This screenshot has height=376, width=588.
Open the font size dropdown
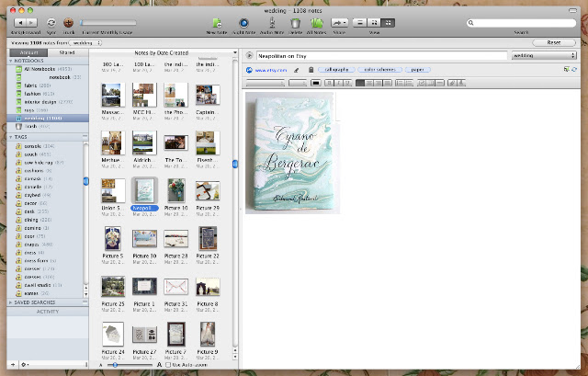pos(298,83)
